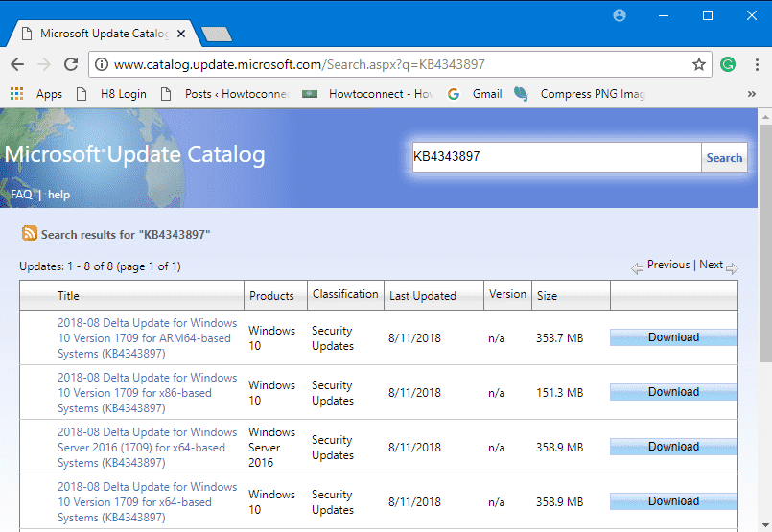Download the 353.7 MB ARM64 update
Image resolution: width=772 pixels, height=532 pixels.
(673, 337)
